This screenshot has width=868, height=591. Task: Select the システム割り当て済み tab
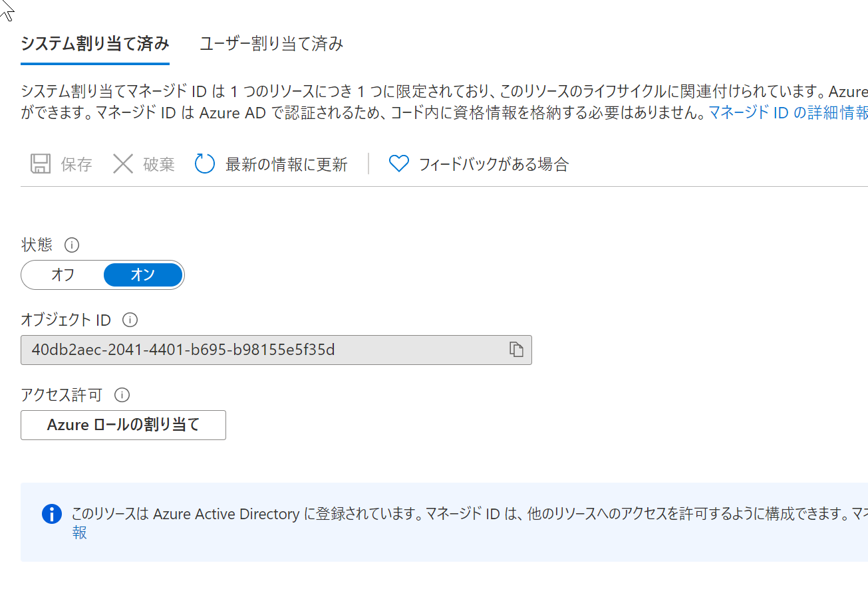pos(95,45)
